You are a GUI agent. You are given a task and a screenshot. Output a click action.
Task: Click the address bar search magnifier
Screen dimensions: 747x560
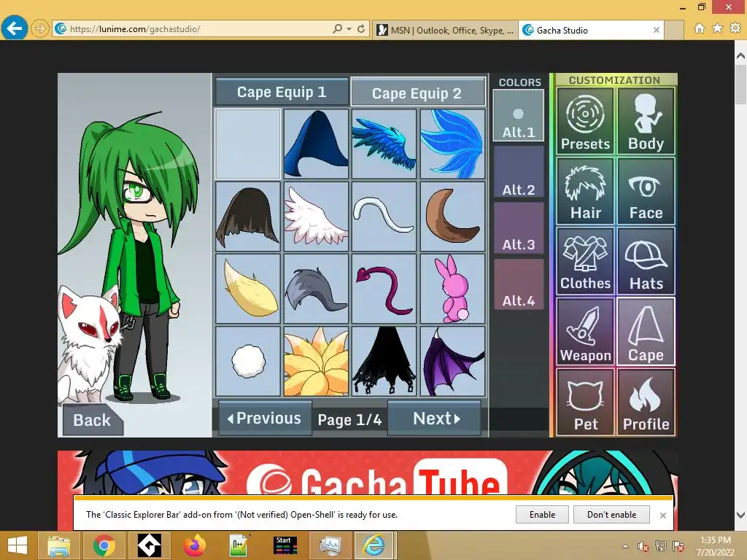click(337, 28)
